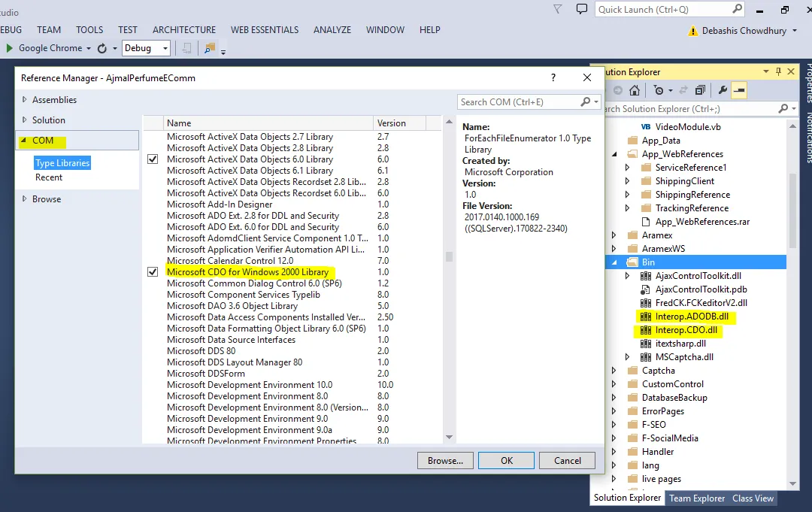812x512 pixels.
Task: Click the scroll down arrow of the COM list
Action: click(x=449, y=438)
